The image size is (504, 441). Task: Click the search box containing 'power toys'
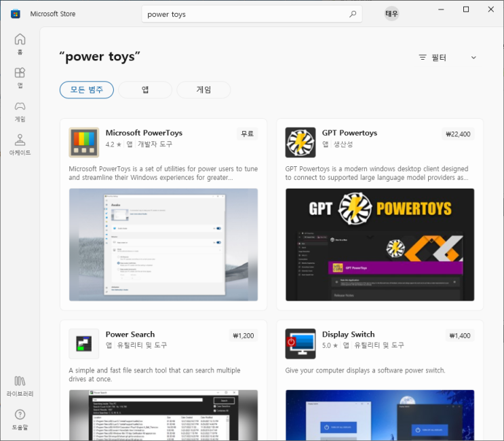[x=252, y=14]
